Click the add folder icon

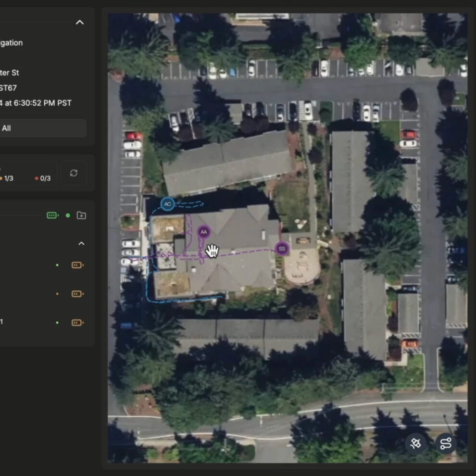(81, 215)
